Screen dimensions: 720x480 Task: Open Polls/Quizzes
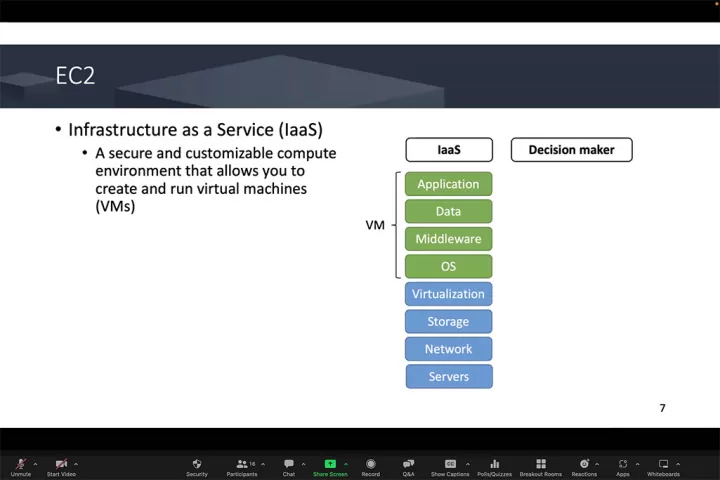point(495,467)
